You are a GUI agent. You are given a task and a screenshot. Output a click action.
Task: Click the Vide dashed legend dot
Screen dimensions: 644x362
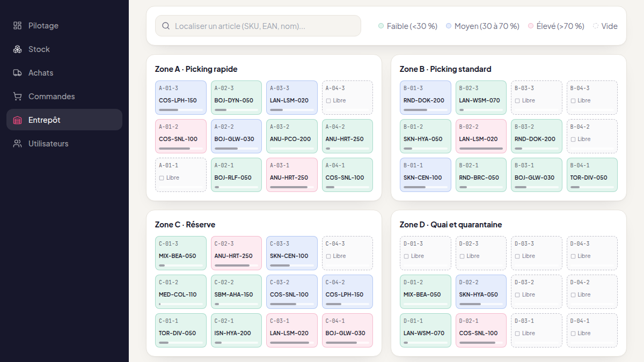596,26
